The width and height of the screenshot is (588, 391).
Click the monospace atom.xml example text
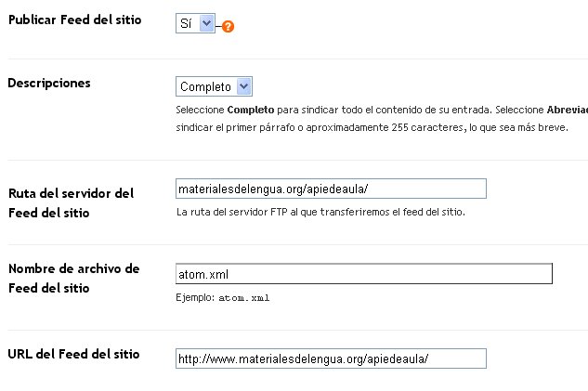coord(244,298)
